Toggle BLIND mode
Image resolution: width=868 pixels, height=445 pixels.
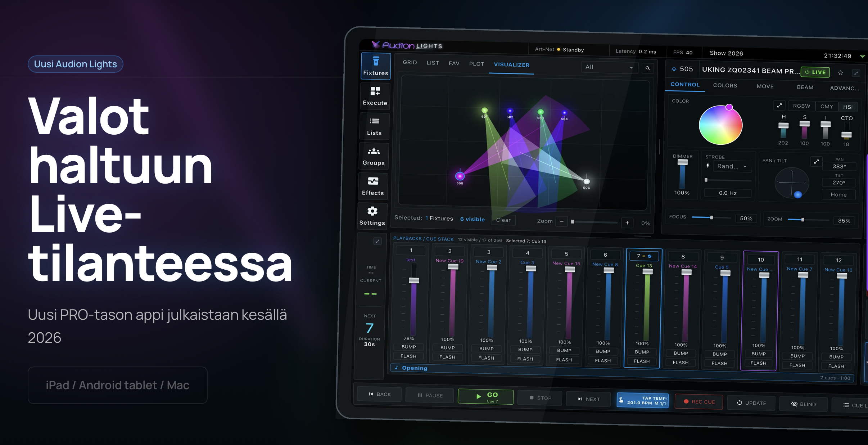[x=803, y=404]
